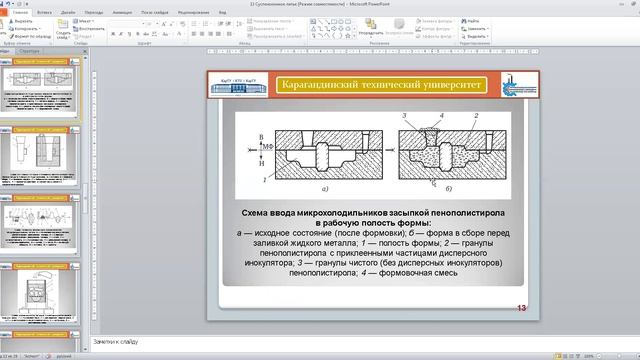Expand the shapes gallery

coord(354,36)
